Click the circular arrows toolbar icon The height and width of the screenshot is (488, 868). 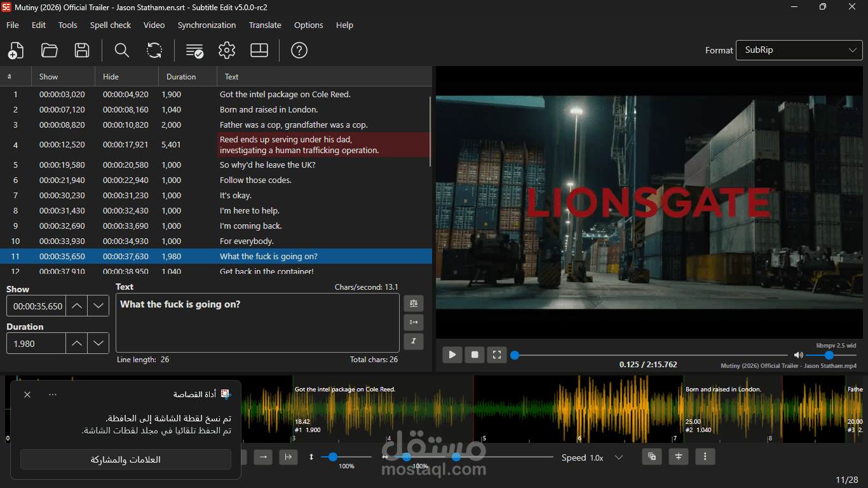(154, 50)
